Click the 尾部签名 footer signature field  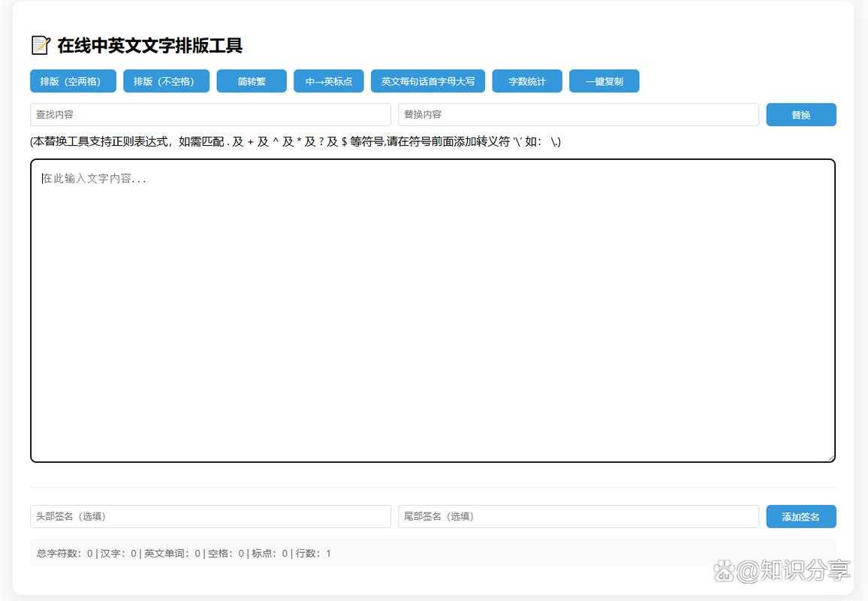pyautogui.click(x=577, y=516)
